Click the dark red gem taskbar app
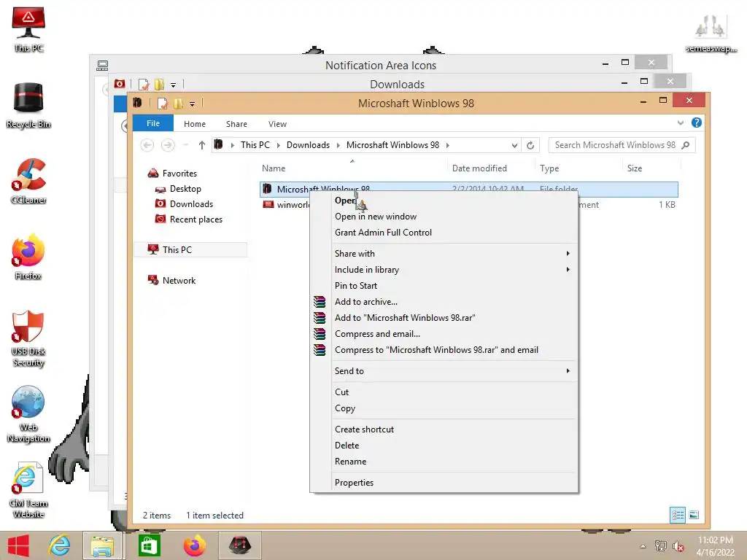Screen dimensions: 747x560 tap(239, 545)
